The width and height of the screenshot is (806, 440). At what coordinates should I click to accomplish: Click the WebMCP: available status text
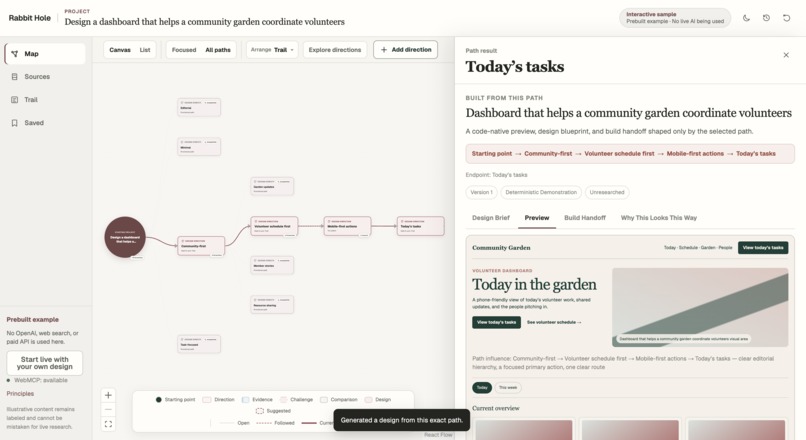point(41,380)
